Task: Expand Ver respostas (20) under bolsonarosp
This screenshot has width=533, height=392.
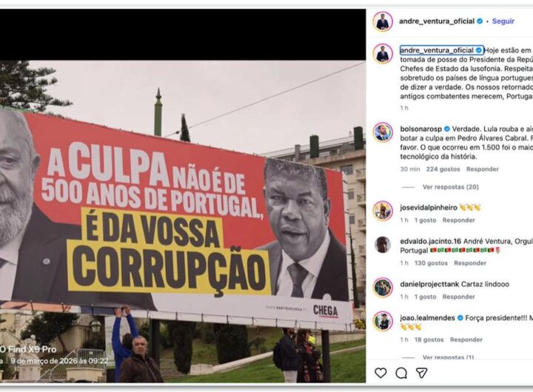Action: tap(450, 187)
